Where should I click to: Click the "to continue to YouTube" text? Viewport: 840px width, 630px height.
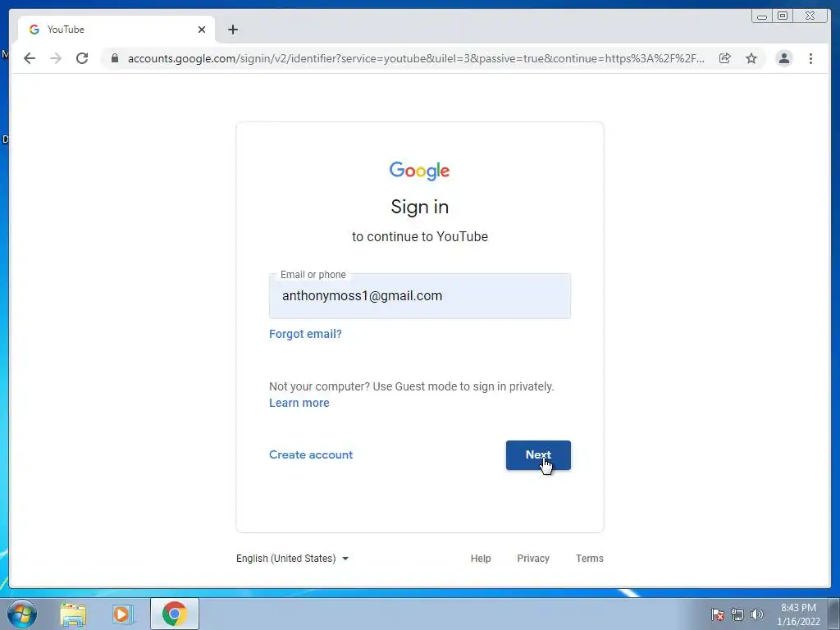[x=419, y=237]
